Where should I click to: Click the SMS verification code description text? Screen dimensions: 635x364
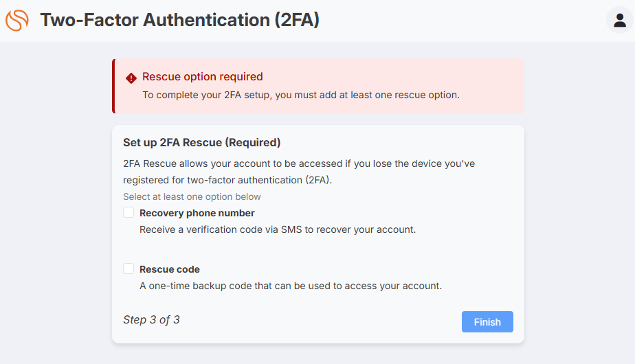(278, 229)
